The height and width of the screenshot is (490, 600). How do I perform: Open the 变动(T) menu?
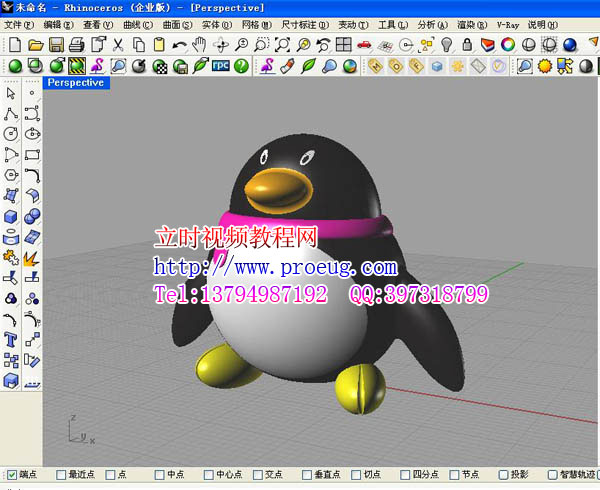[353, 25]
